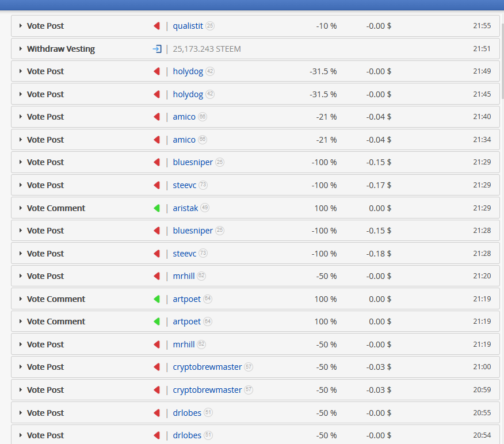This screenshot has height=444, width=504.
Task: Click the vertical scrollbar thumb
Action: (x=502, y=61)
